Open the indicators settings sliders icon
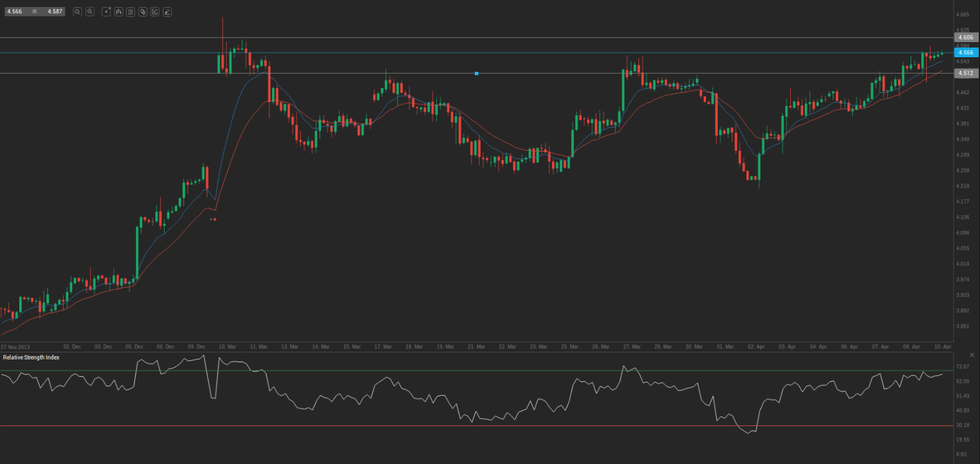This screenshot has width=980, height=464. (131, 12)
